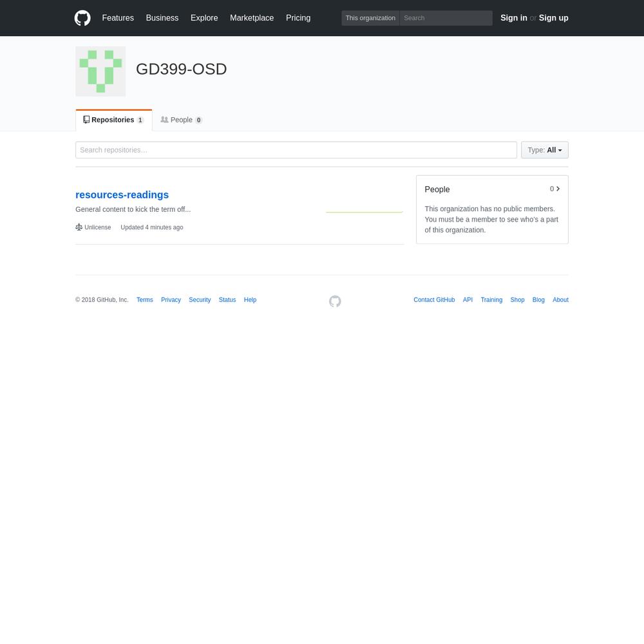Focus the Search repositories field
This screenshot has height=644, width=644.
click(296, 150)
